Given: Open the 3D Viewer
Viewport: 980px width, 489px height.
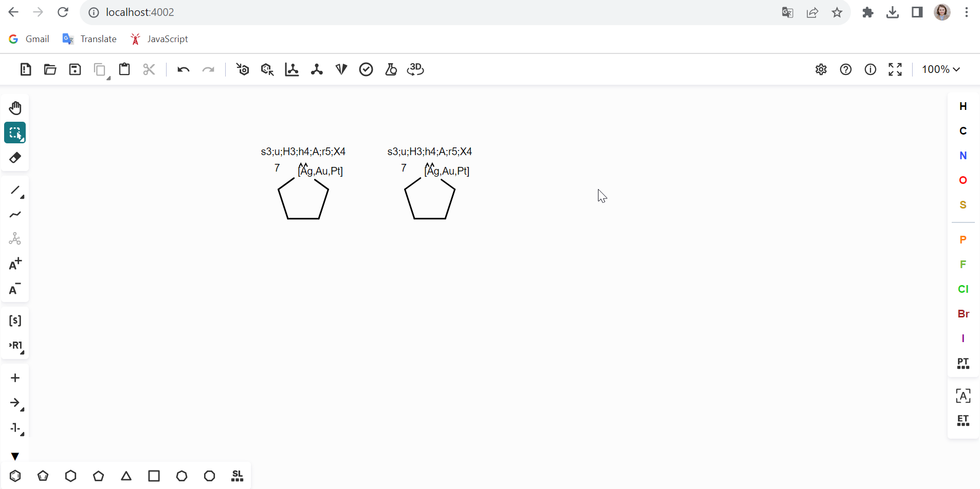Looking at the screenshot, I should [x=415, y=69].
